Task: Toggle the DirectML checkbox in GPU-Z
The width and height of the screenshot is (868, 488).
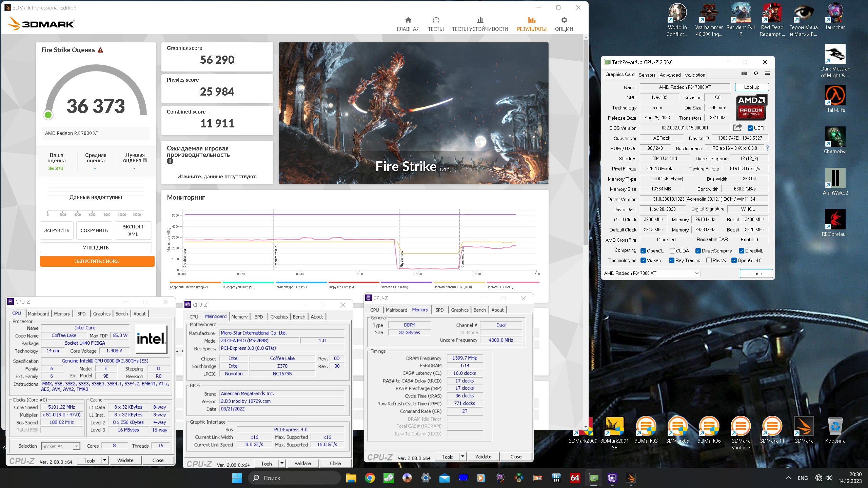Action: 741,251
